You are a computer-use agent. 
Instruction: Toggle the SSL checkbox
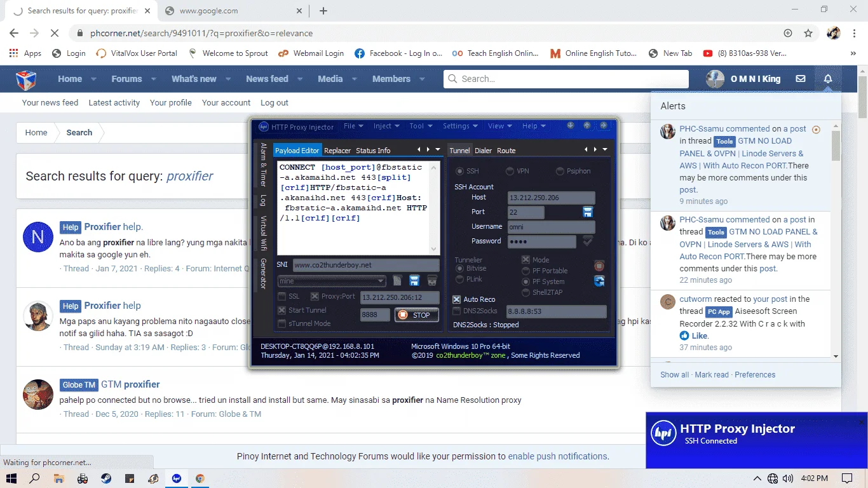point(282,296)
